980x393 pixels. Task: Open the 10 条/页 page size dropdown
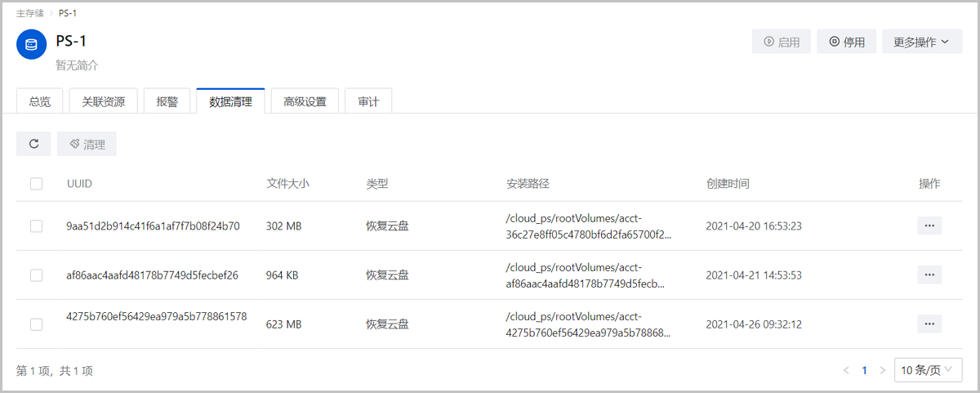[x=928, y=370]
